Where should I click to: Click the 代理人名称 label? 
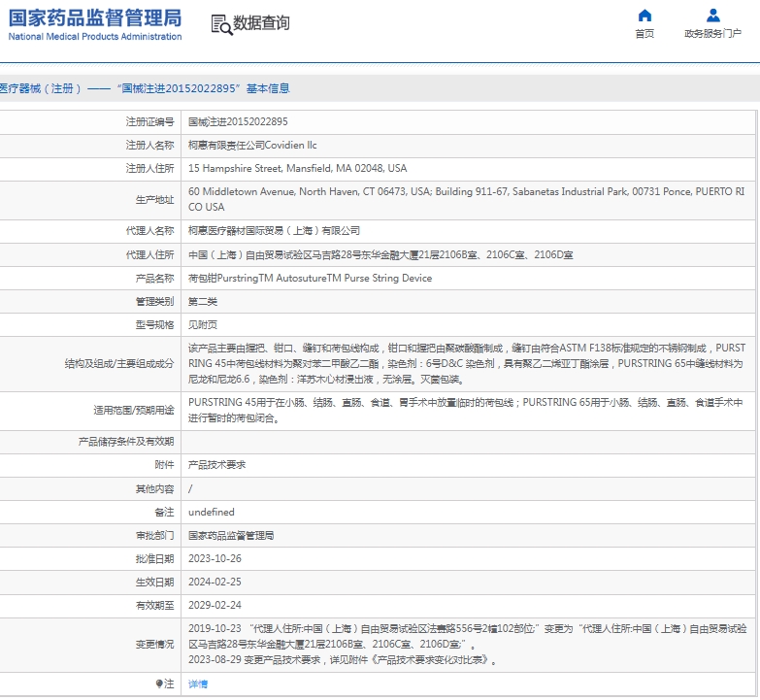click(149, 231)
